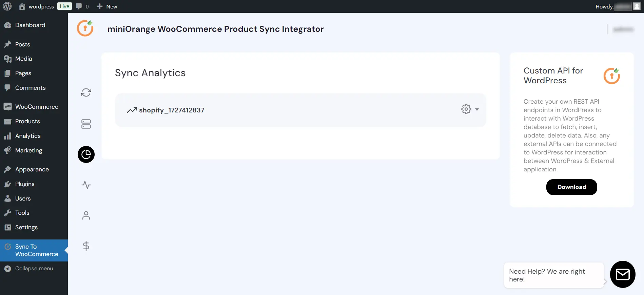Open Users menu item
This screenshot has width=644, height=295.
[x=34, y=198]
